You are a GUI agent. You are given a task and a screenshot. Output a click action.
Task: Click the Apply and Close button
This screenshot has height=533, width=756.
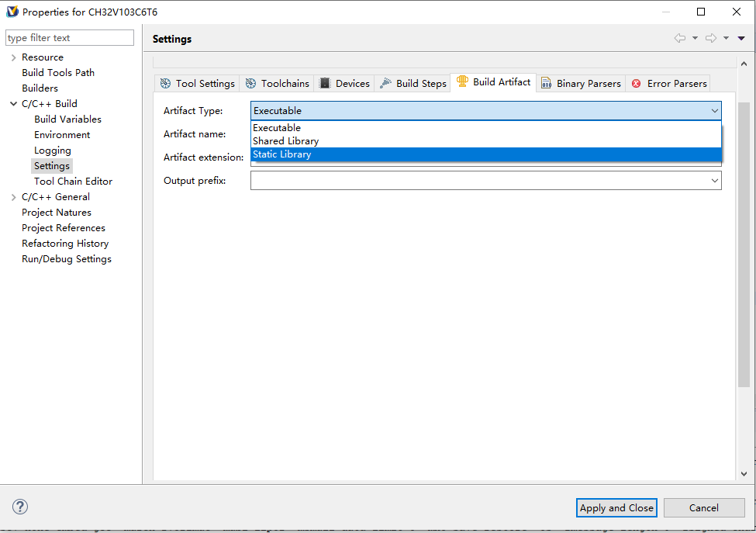616,507
